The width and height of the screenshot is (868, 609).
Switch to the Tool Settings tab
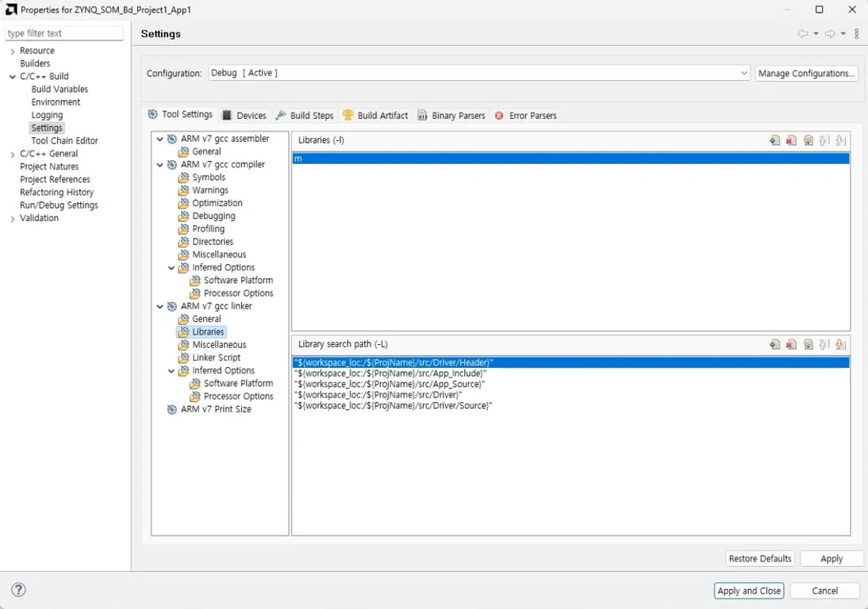pyautogui.click(x=180, y=114)
